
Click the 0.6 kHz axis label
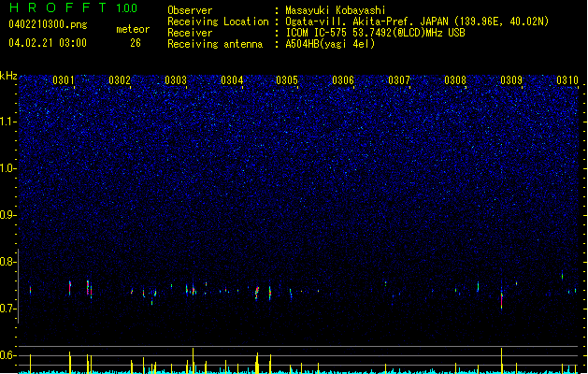coord(8,355)
